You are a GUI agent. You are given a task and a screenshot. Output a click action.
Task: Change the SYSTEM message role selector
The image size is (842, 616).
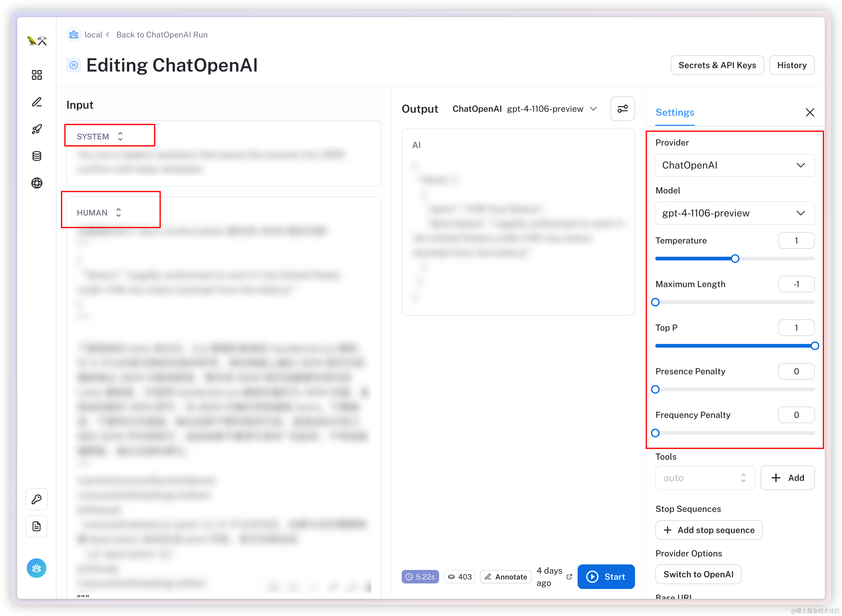click(100, 136)
